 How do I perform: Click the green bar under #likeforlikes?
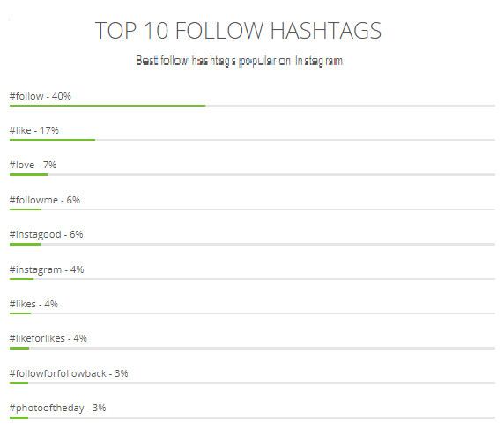[19, 348]
